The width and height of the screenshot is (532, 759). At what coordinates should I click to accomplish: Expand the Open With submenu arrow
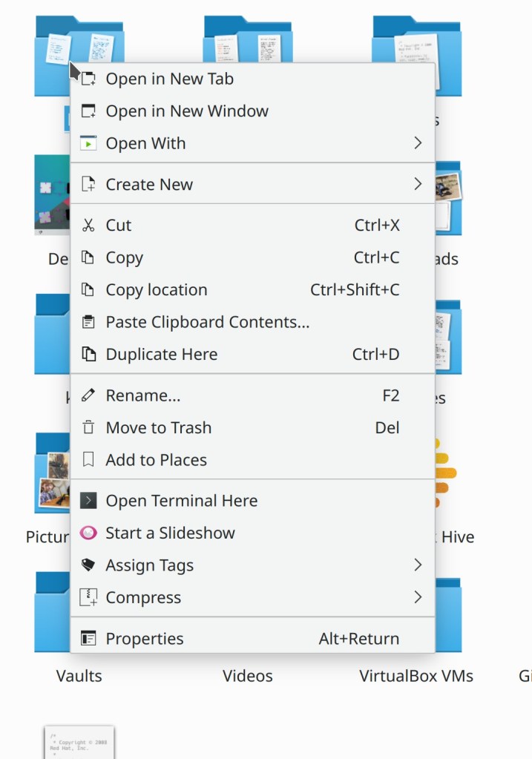pyautogui.click(x=418, y=143)
